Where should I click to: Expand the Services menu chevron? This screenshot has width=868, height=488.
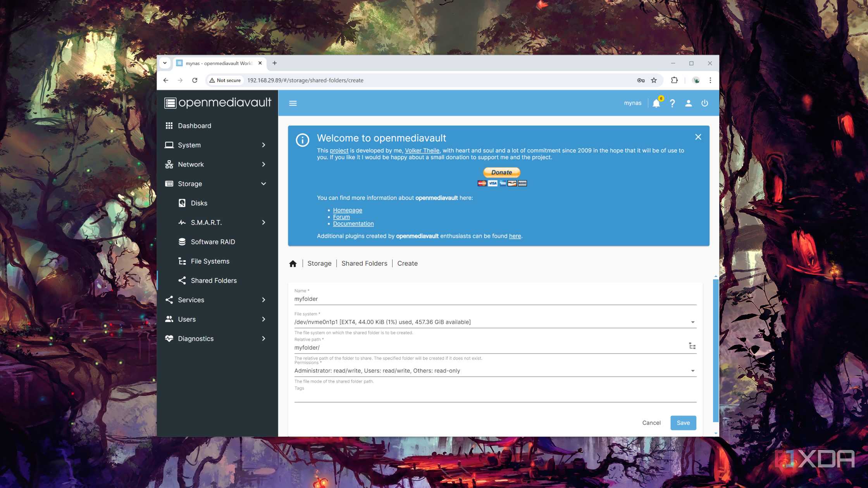click(264, 300)
